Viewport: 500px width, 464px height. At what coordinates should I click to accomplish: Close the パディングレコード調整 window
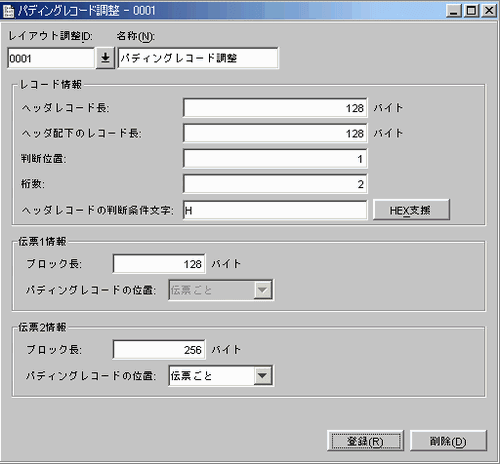489,11
